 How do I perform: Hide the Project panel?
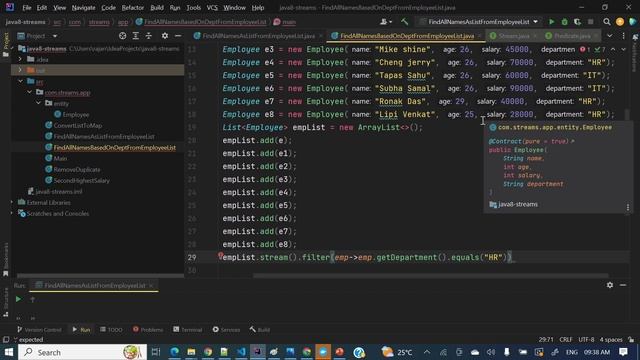coord(178,36)
